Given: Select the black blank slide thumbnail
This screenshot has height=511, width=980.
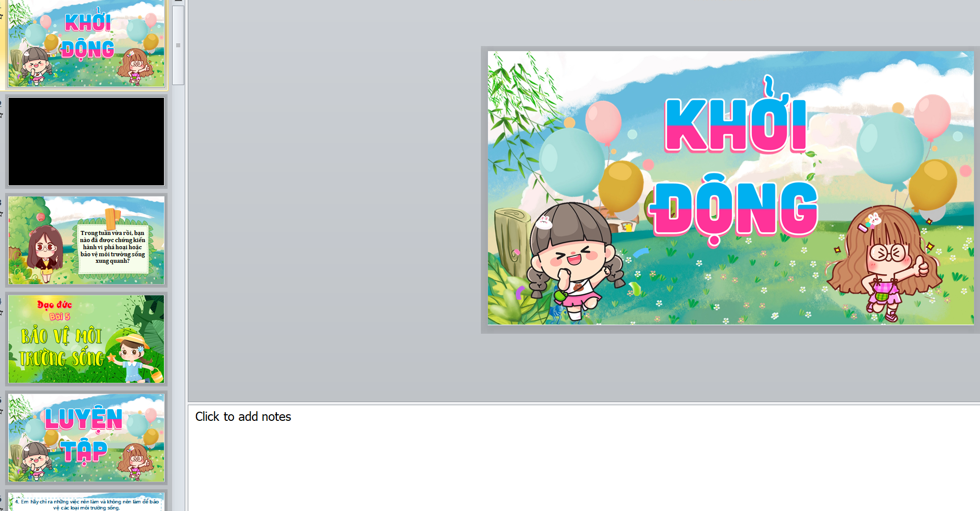Looking at the screenshot, I should [x=86, y=141].
